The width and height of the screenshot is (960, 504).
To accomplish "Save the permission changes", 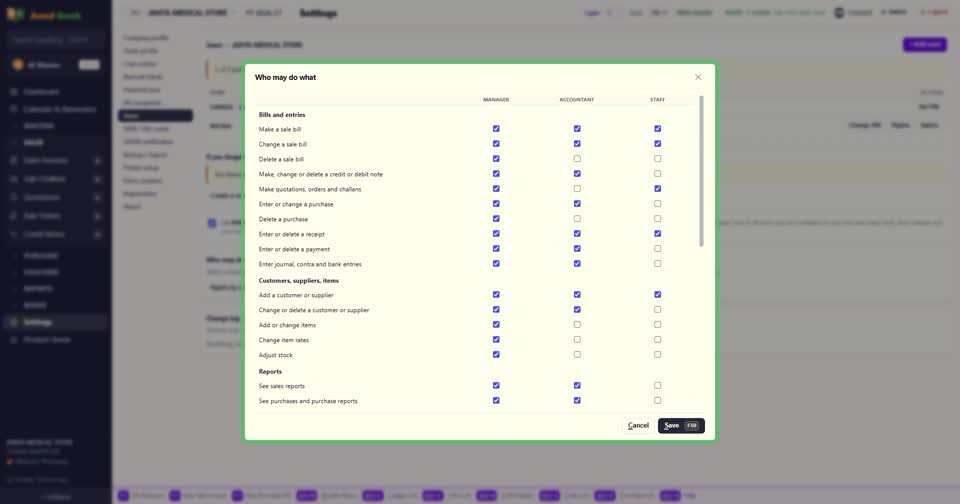I will (681, 426).
